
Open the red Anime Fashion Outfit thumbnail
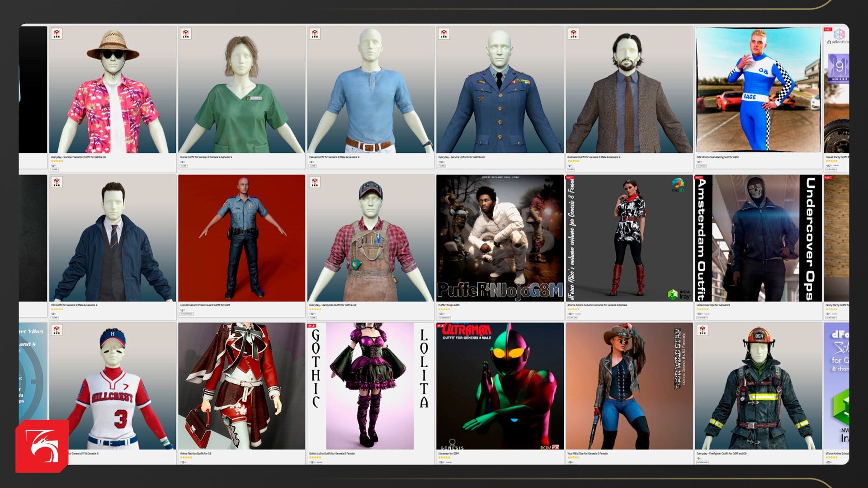point(241,386)
